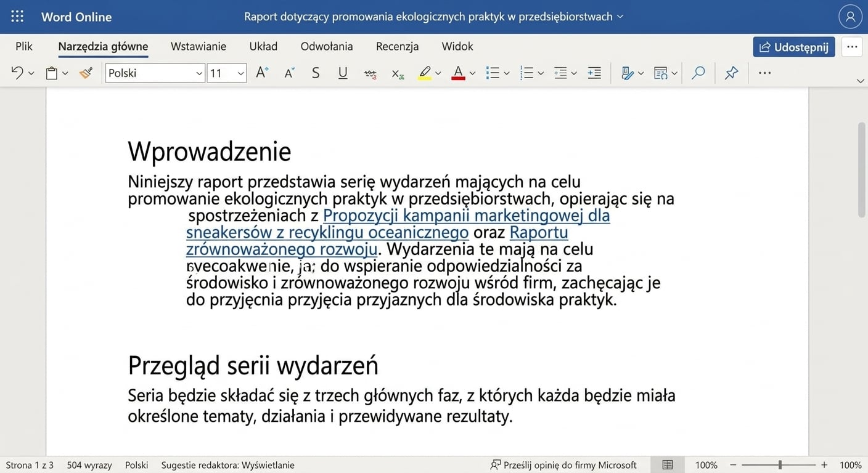Image resolution: width=868 pixels, height=473 pixels.
Task: Click the 100% value right of the zoom slider
Action: (x=850, y=465)
